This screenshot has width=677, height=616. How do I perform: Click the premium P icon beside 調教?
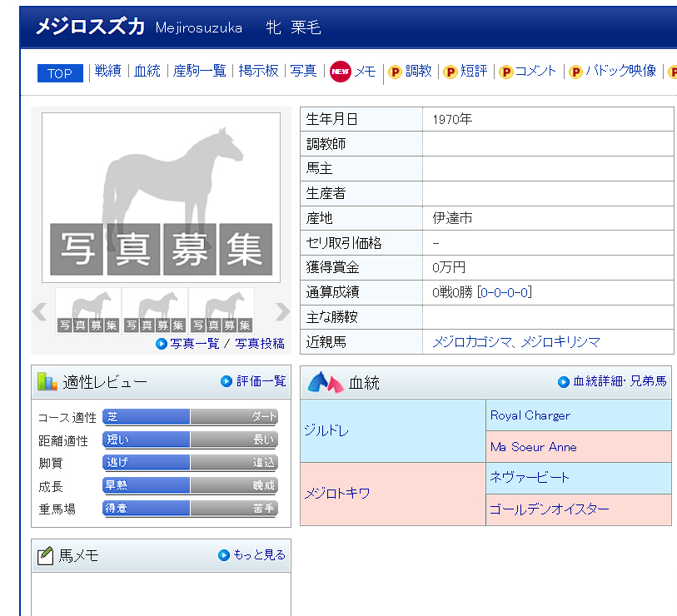click(395, 72)
